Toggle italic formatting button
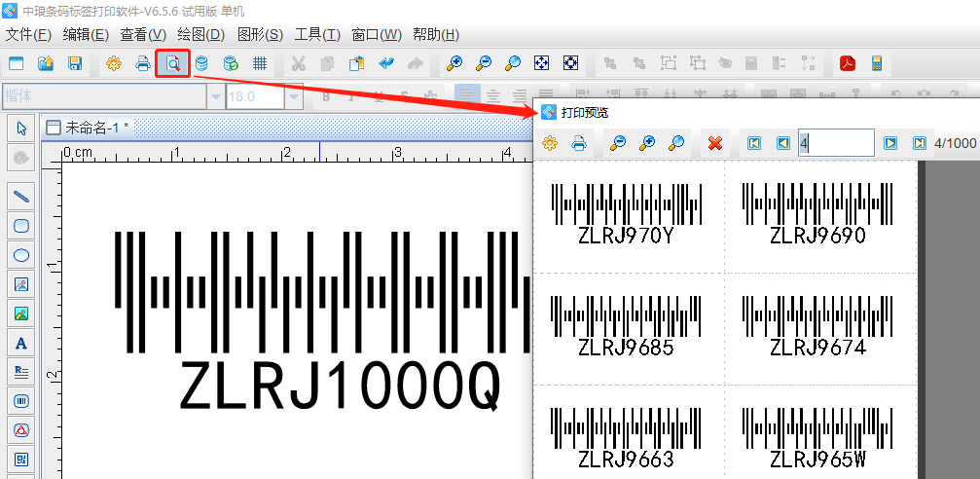This screenshot has height=479, width=980. 352,96
